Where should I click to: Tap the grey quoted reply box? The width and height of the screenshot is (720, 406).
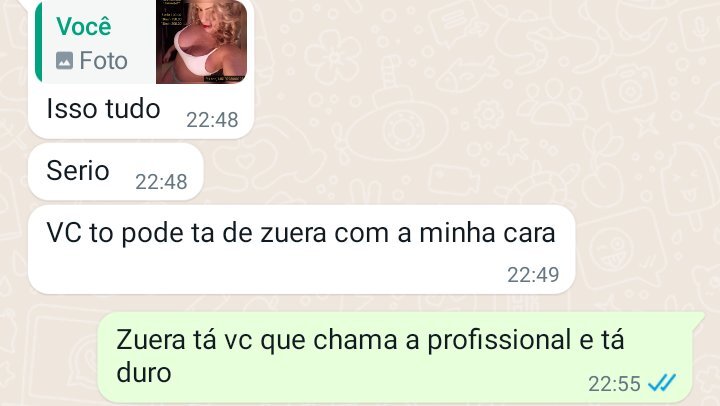point(141,42)
